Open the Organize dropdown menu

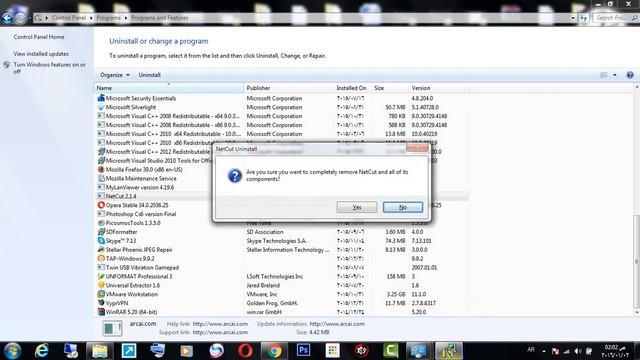[x=115, y=75]
